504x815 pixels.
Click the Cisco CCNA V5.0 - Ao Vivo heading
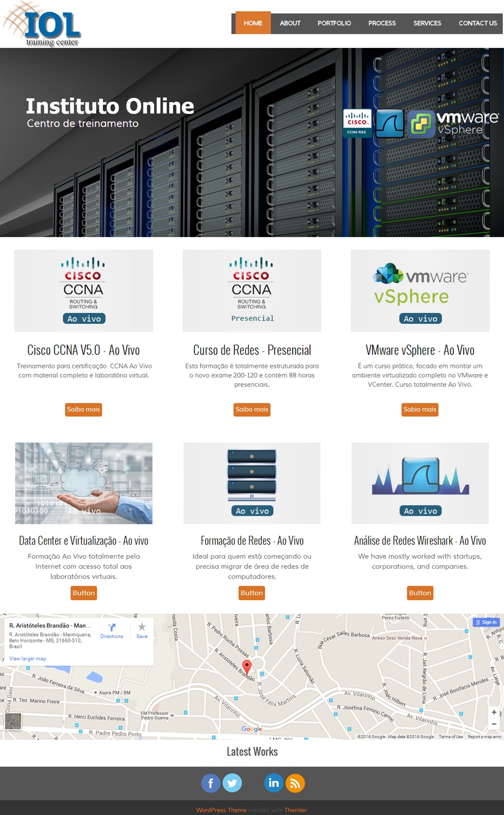(84, 350)
